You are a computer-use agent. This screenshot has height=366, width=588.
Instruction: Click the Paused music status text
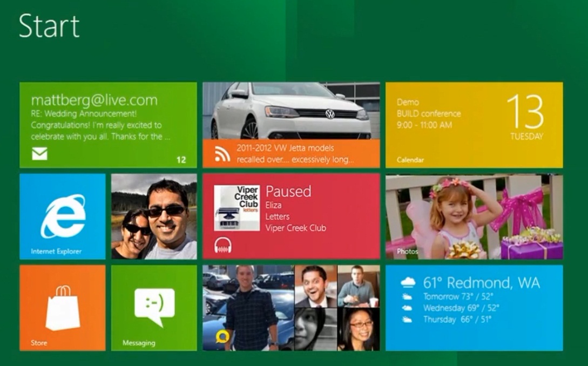tap(288, 191)
